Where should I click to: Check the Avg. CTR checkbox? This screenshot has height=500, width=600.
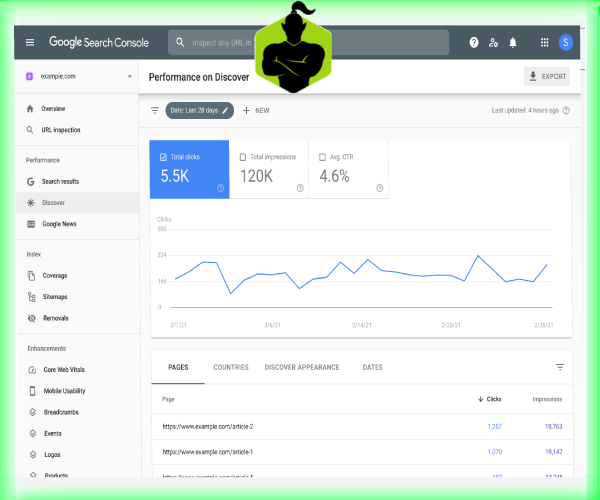[322, 157]
